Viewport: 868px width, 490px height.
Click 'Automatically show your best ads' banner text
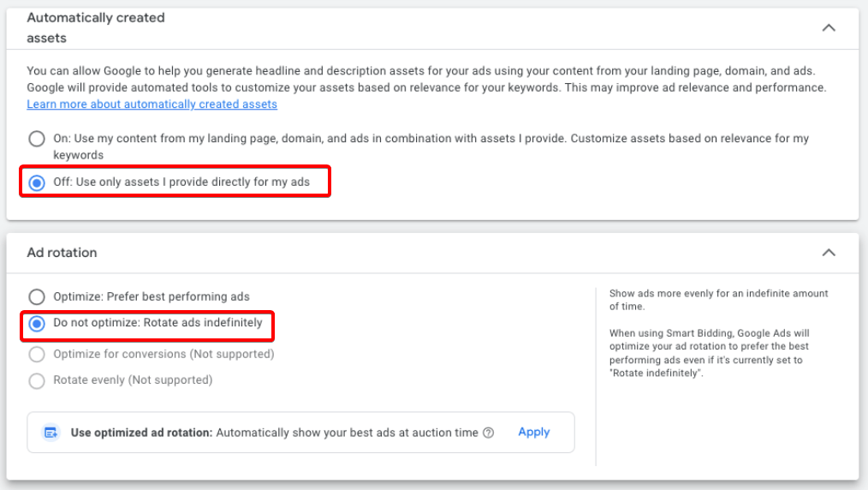[x=347, y=433]
